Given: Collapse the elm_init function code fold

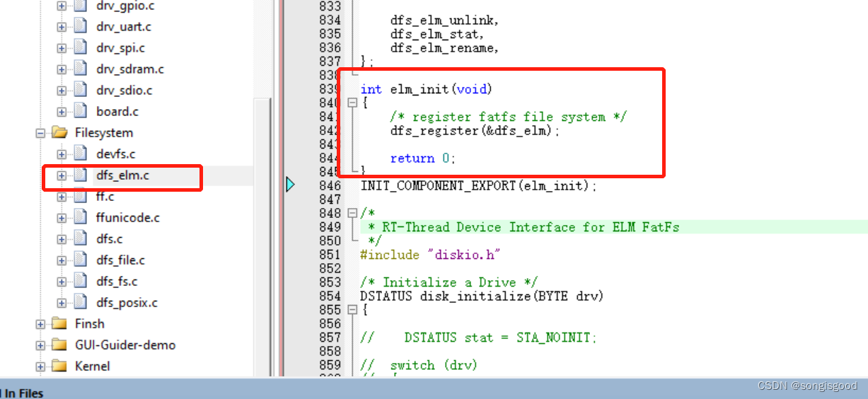Looking at the screenshot, I should point(352,103).
